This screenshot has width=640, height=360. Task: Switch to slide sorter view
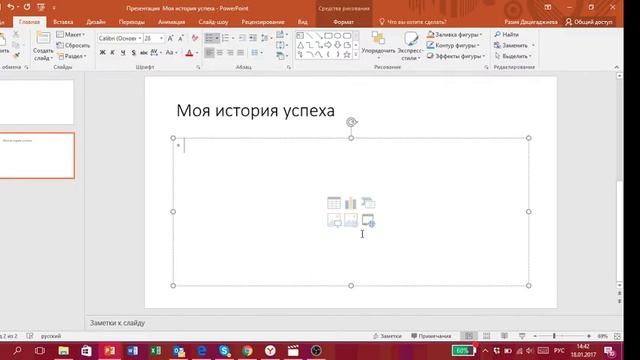pyautogui.click(x=487, y=336)
